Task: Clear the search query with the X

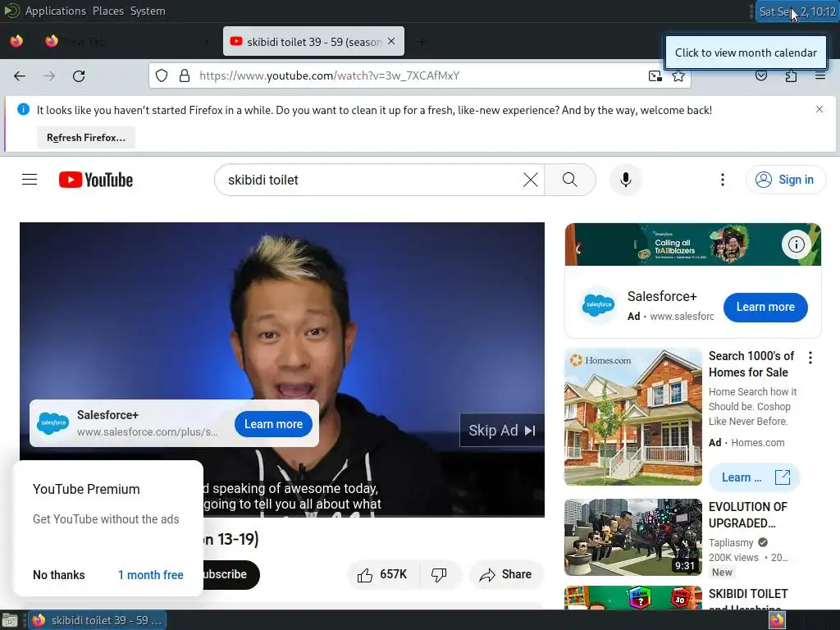Action: coord(531,180)
